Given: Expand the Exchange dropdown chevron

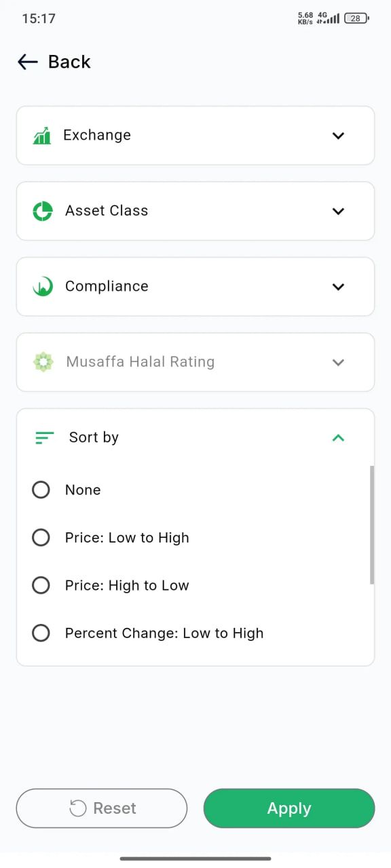Looking at the screenshot, I should (x=338, y=136).
